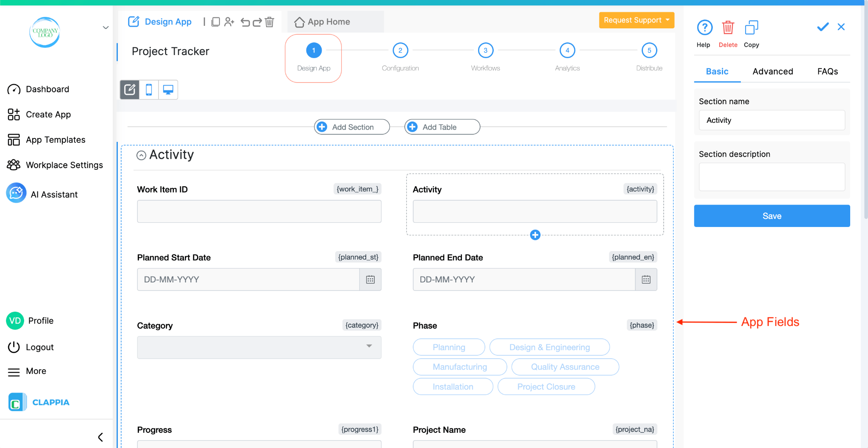Log out using the Logout icon
This screenshot has width=868, height=448.
tap(14, 347)
